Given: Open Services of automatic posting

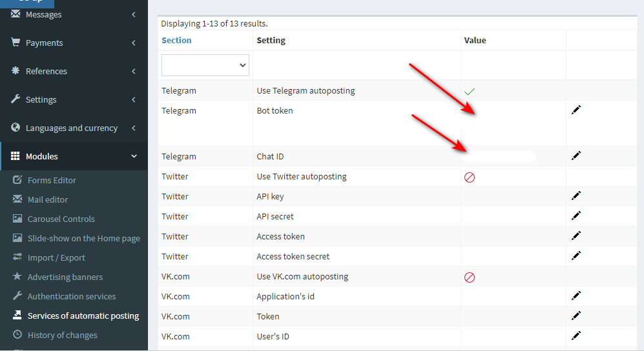Looking at the screenshot, I should pyautogui.click(x=83, y=316).
